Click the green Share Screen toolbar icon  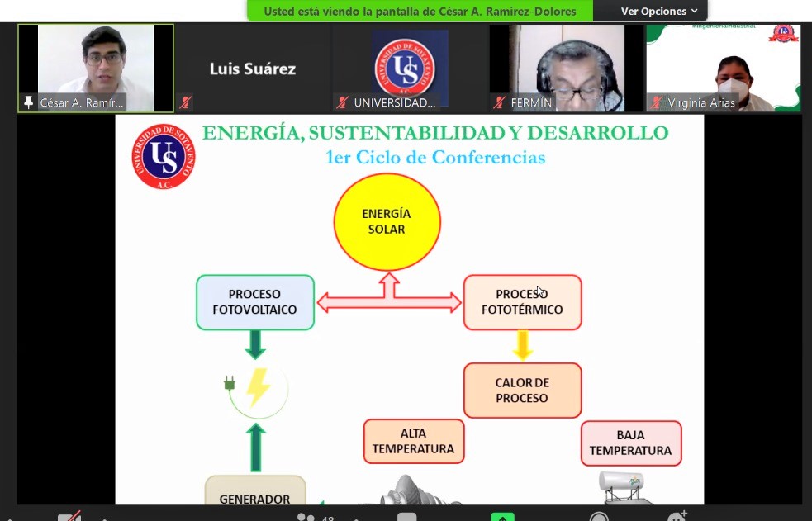[x=503, y=516]
